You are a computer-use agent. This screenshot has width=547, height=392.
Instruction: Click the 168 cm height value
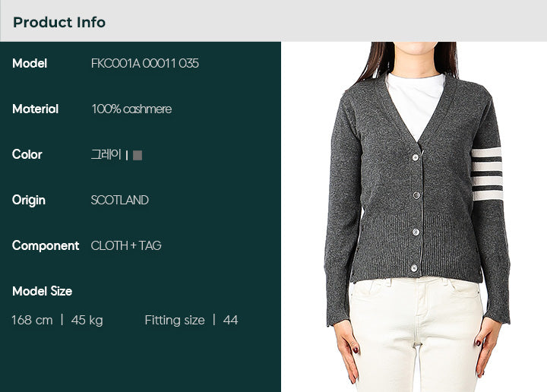tap(32, 320)
